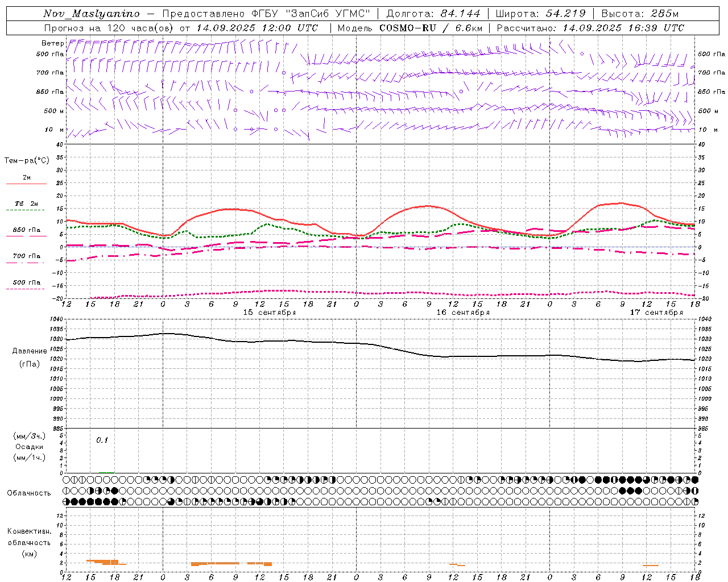Image resolution: width=728 pixels, height=582 pixels.
Task: Click the Облачность cloudiness label
Action: [29, 493]
